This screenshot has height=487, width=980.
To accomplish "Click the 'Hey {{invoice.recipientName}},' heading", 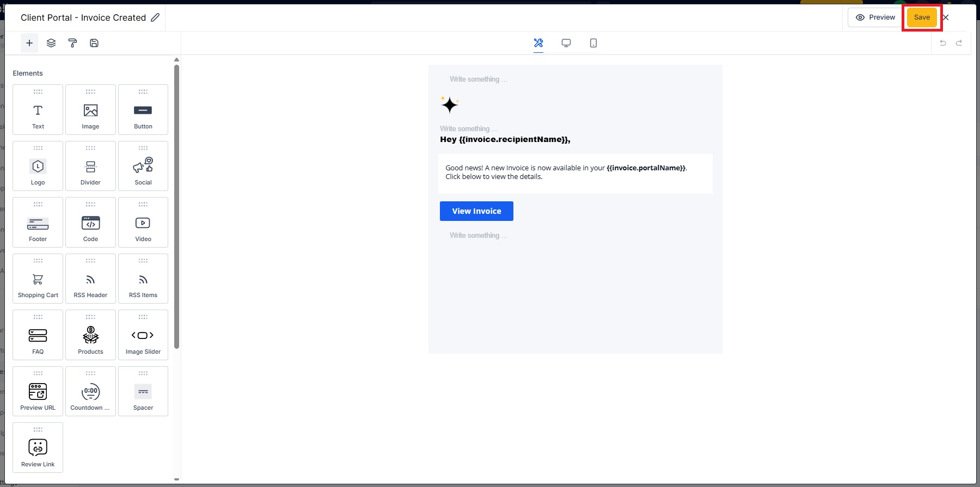I will pyautogui.click(x=505, y=139).
